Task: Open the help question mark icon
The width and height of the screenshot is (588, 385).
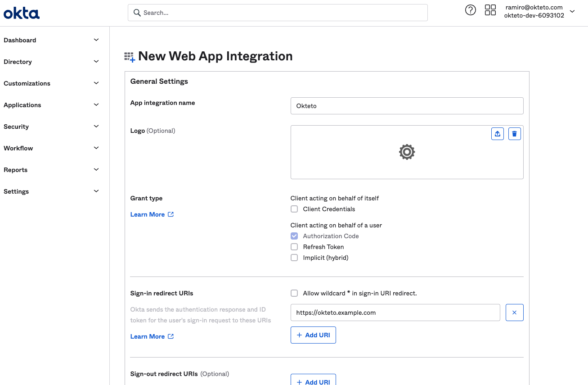Action: [x=471, y=10]
